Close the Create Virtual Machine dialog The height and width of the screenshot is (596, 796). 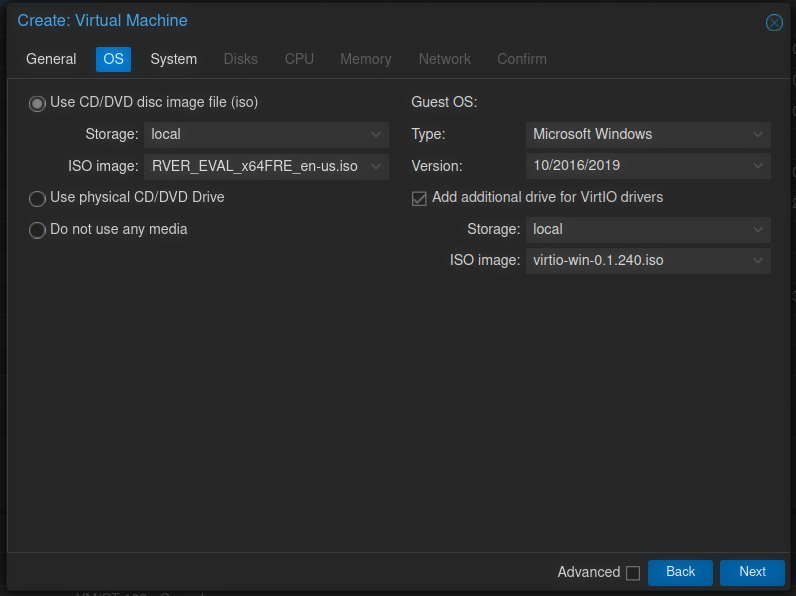point(774,22)
